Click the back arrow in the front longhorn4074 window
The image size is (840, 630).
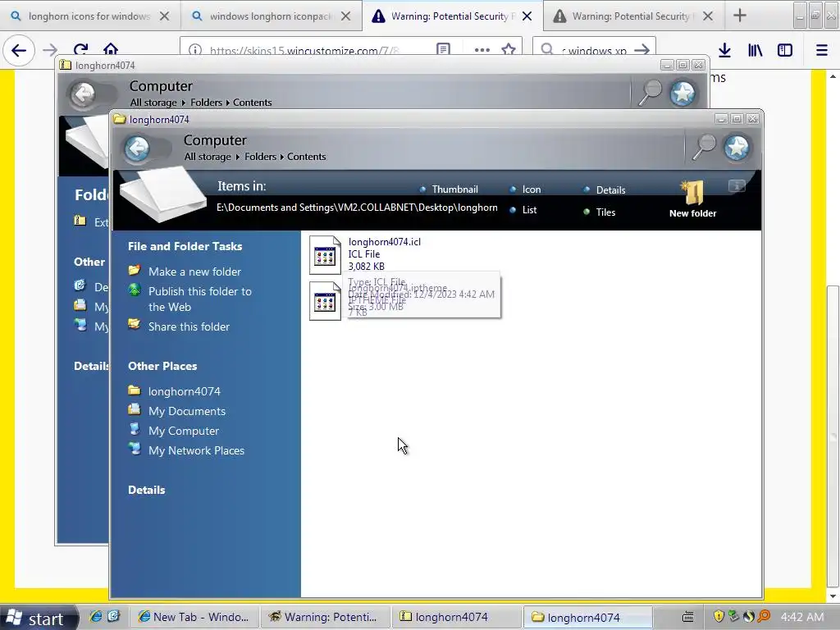[137, 148]
